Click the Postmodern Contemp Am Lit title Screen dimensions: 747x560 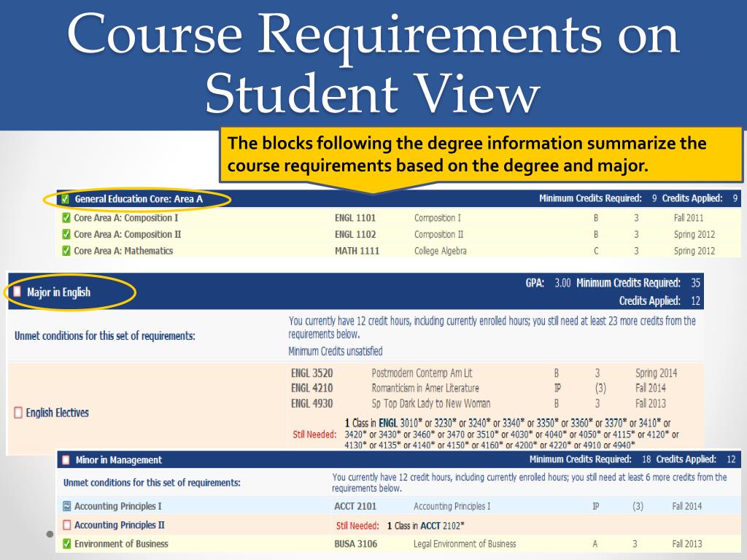(x=422, y=373)
